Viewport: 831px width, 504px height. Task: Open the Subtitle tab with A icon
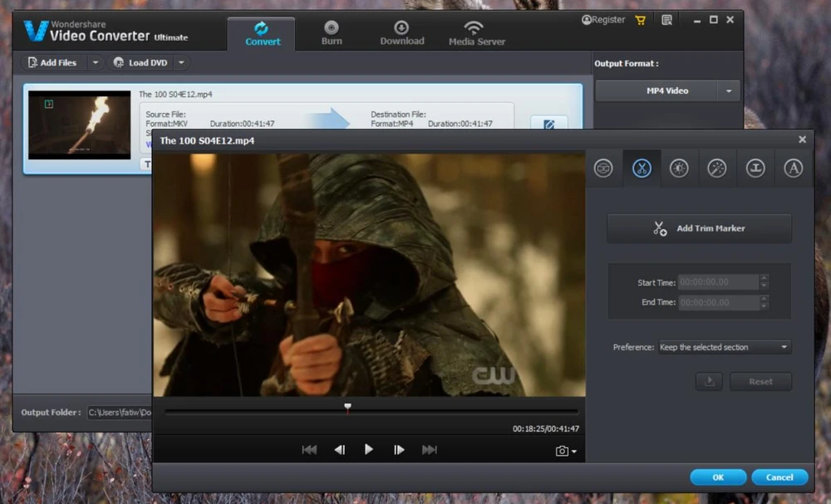click(x=794, y=169)
